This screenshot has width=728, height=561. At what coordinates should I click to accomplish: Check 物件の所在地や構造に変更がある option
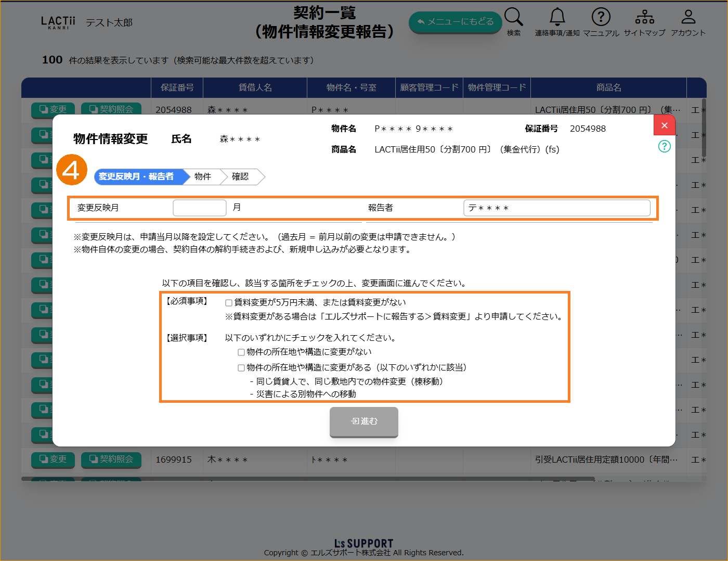(x=241, y=368)
